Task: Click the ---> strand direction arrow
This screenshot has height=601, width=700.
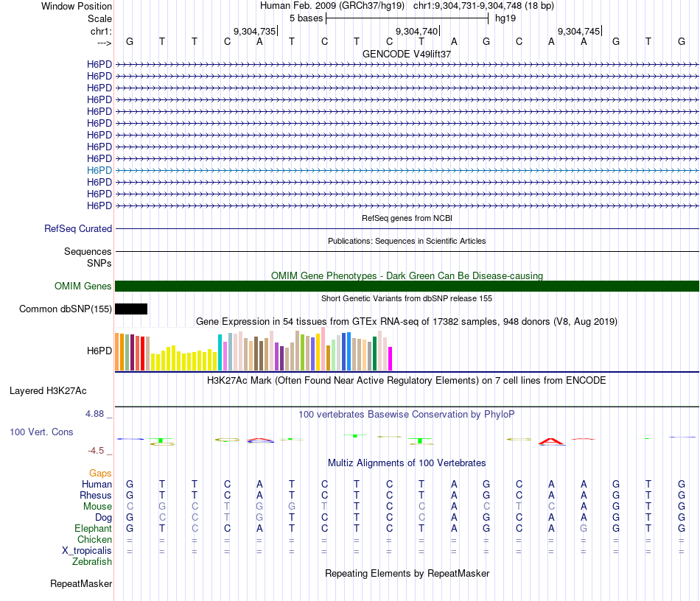Action: click(105, 43)
